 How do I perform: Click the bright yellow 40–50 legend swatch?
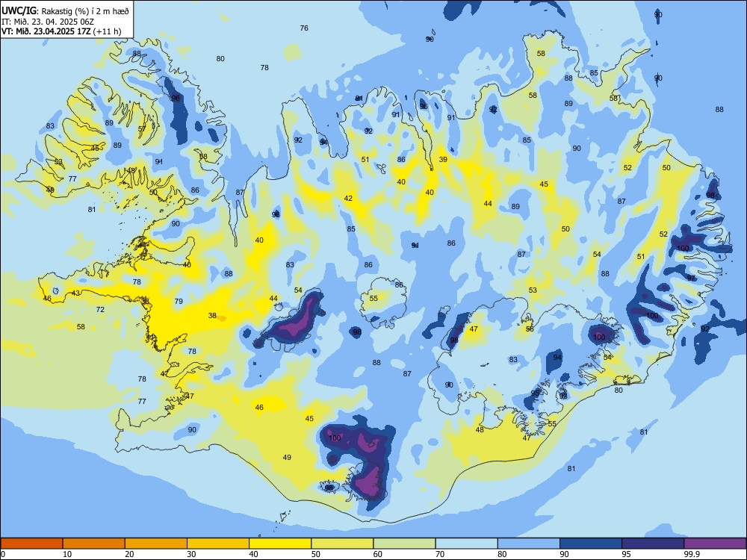point(280,544)
